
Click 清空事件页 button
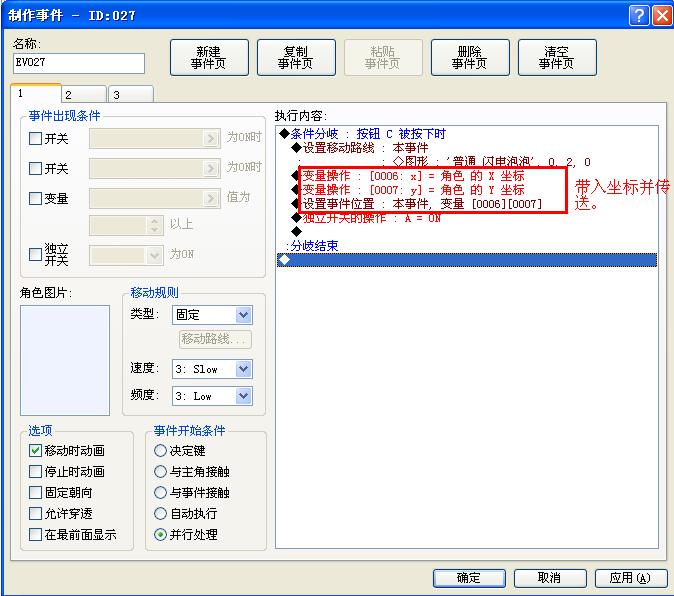(x=557, y=58)
